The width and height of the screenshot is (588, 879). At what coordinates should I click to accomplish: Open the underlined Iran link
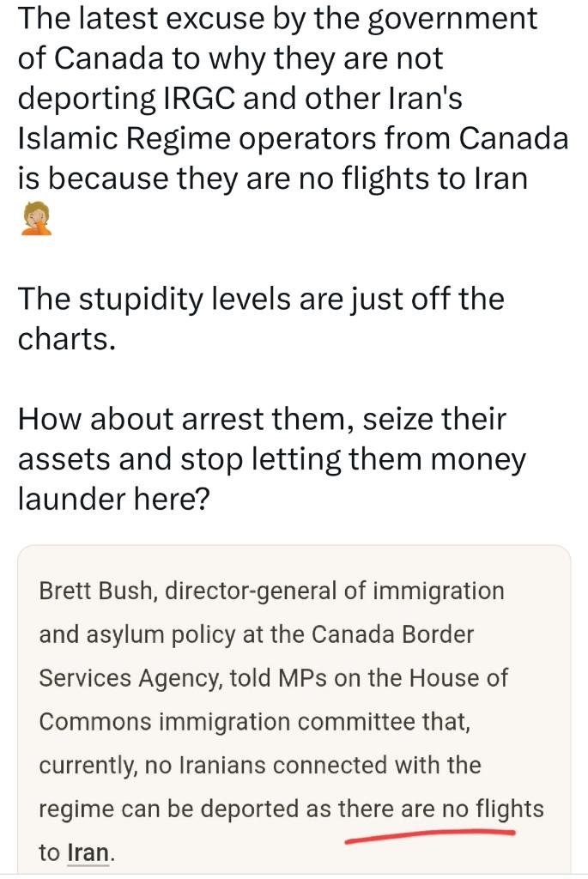(x=88, y=853)
